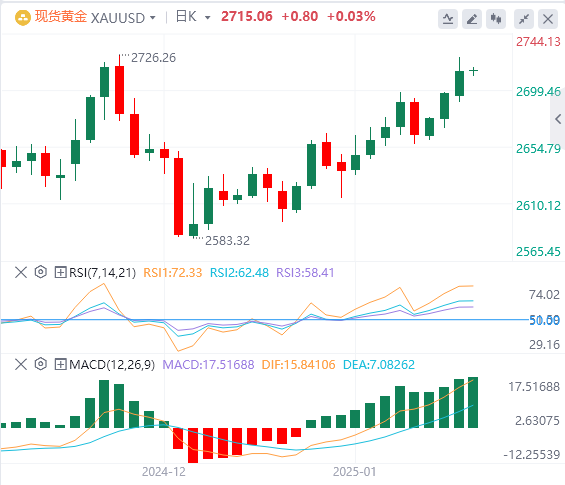The width and height of the screenshot is (565, 485).
Task: Click the 2744.13 price axis label
Action: [538, 42]
